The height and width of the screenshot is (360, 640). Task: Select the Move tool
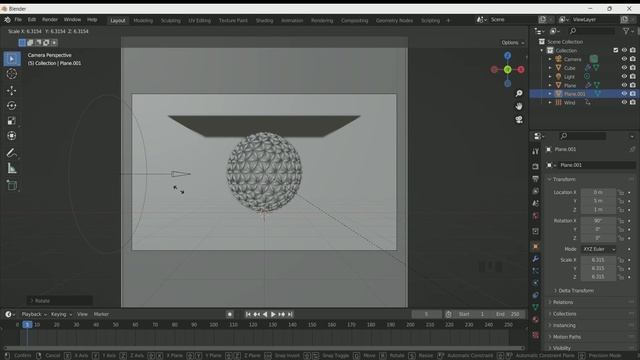[12, 90]
